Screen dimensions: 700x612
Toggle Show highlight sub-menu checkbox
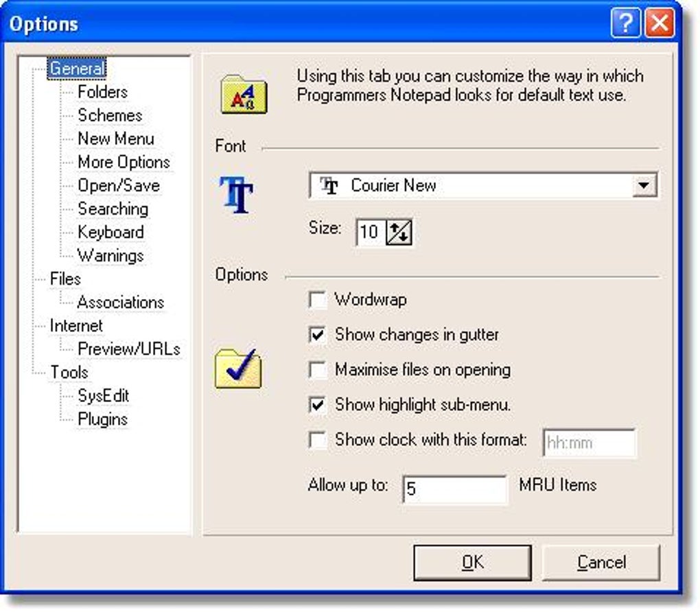[318, 405]
